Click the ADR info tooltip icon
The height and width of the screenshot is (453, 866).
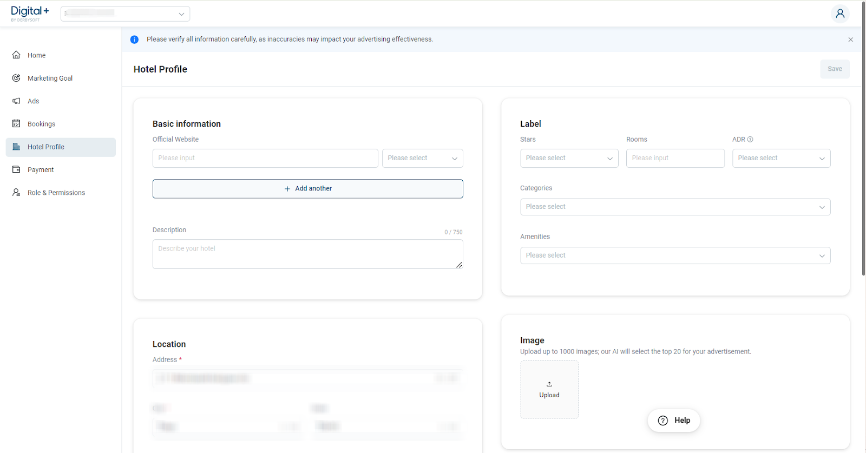(750, 139)
